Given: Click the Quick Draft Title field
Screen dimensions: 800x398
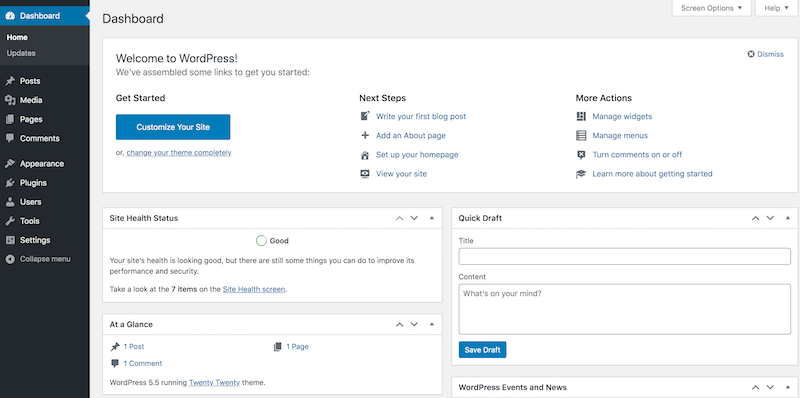Looking at the screenshot, I should point(624,256).
